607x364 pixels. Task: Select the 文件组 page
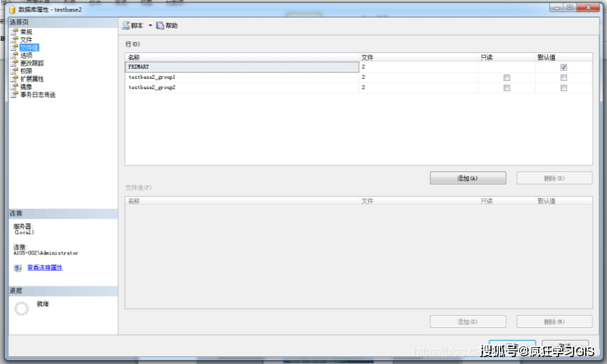pyautogui.click(x=29, y=48)
